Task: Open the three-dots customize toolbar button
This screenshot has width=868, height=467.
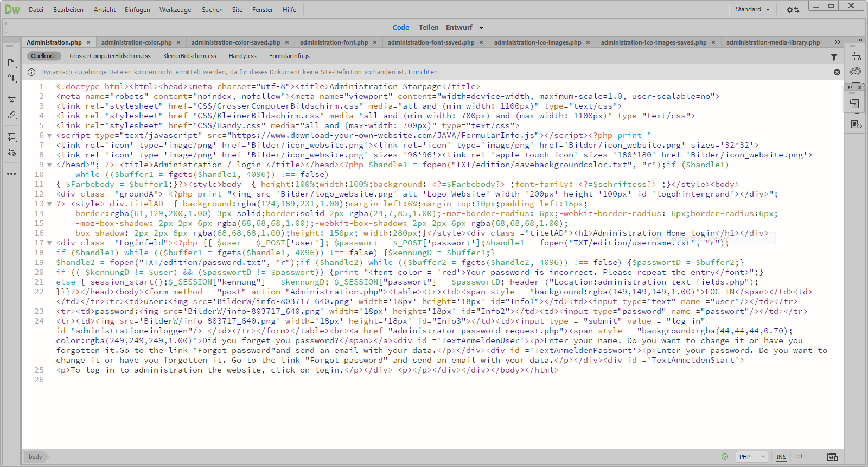Action: [11, 174]
